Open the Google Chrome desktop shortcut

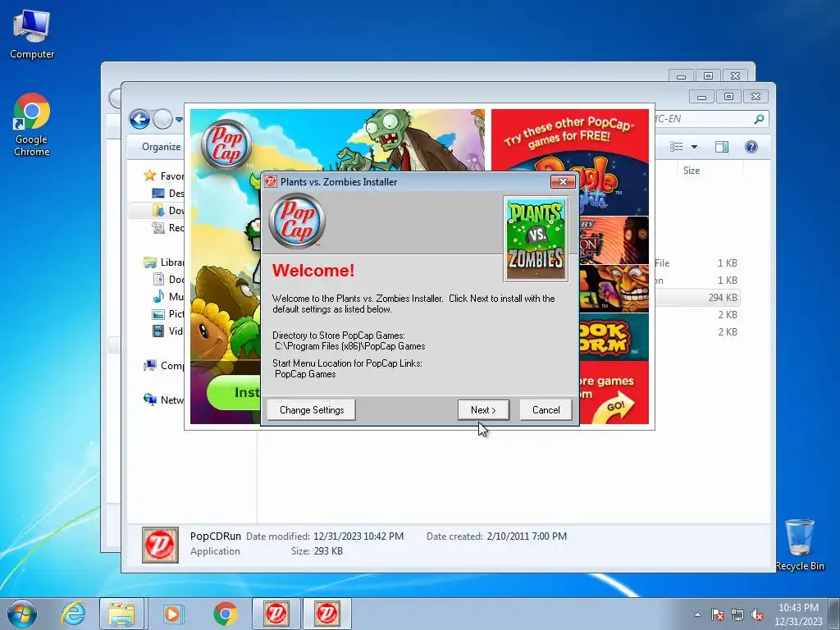[32, 125]
